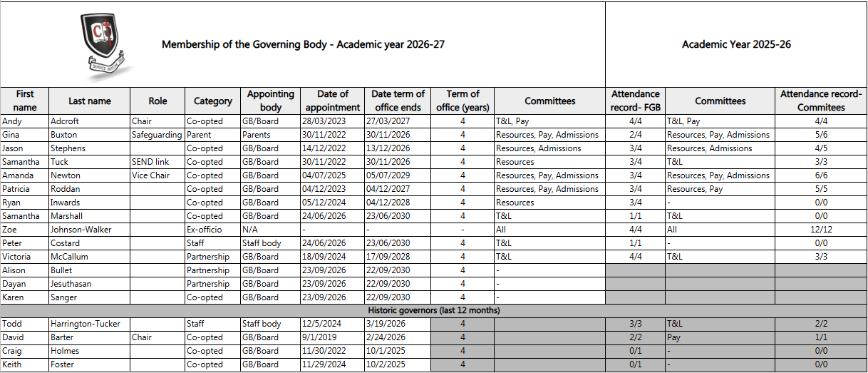This screenshot has height=373, width=868.
Task: Select the '2/4' FGB attendance cell
Action: (x=635, y=135)
